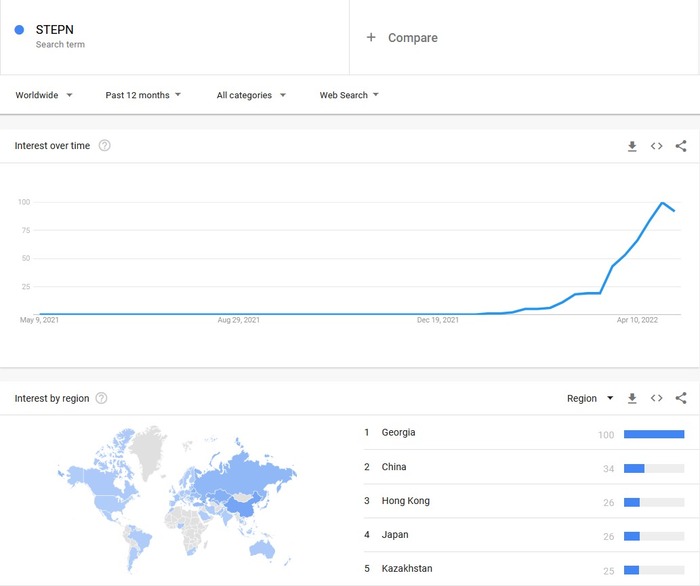The height and width of the screenshot is (586, 700).
Task: Choose Hong Kong from the ranking
Action: point(405,501)
